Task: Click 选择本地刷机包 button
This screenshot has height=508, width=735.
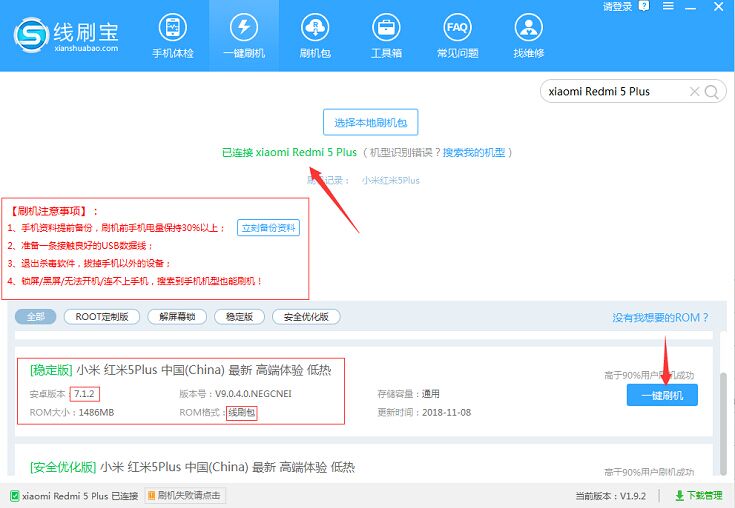Action: [370, 122]
